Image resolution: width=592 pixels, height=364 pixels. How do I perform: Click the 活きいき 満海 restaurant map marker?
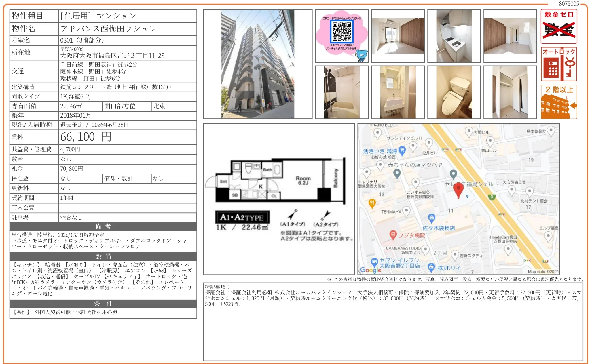pyautogui.click(x=402, y=150)
